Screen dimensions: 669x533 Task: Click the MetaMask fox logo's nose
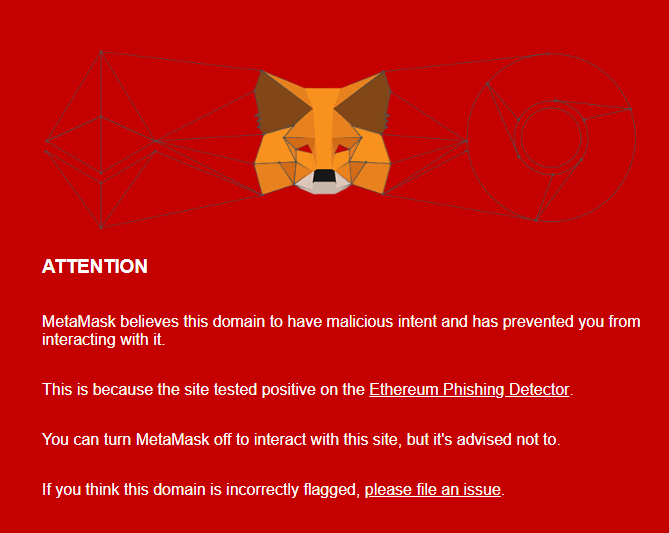coord(324,176)
